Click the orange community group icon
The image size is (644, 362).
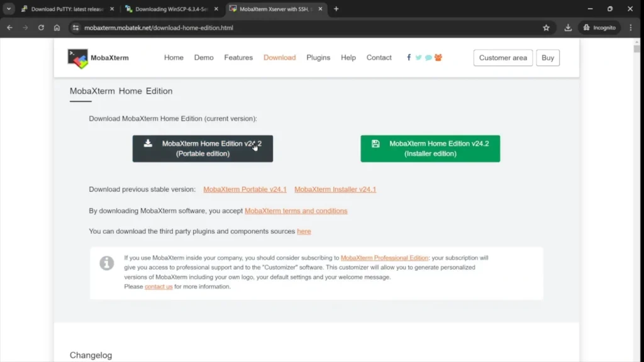438,57
